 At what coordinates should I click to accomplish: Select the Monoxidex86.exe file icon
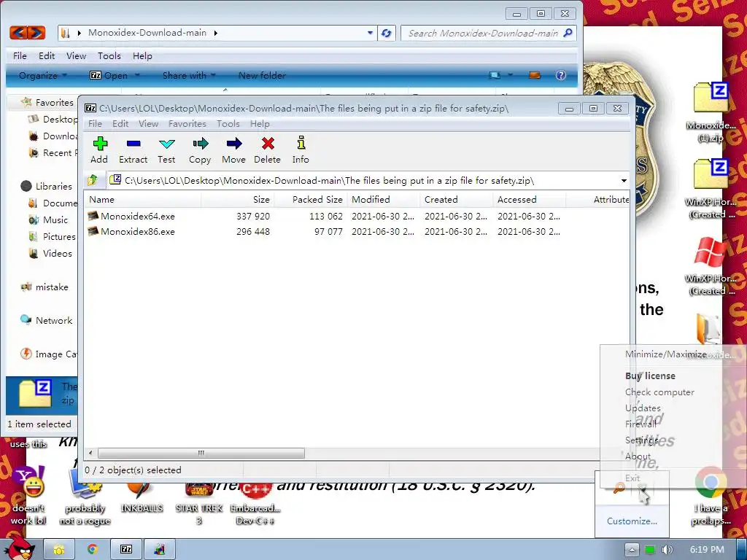(x=93, y=231)
